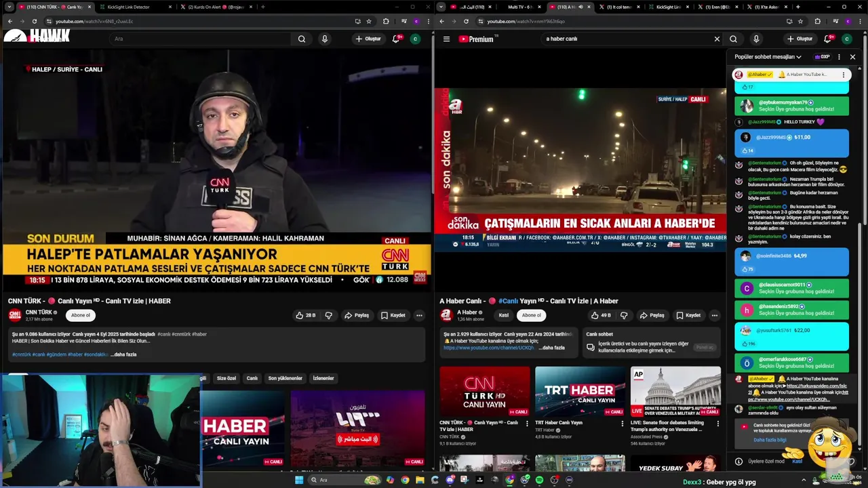Open the YouTube hamburger menu in right window

446,39
